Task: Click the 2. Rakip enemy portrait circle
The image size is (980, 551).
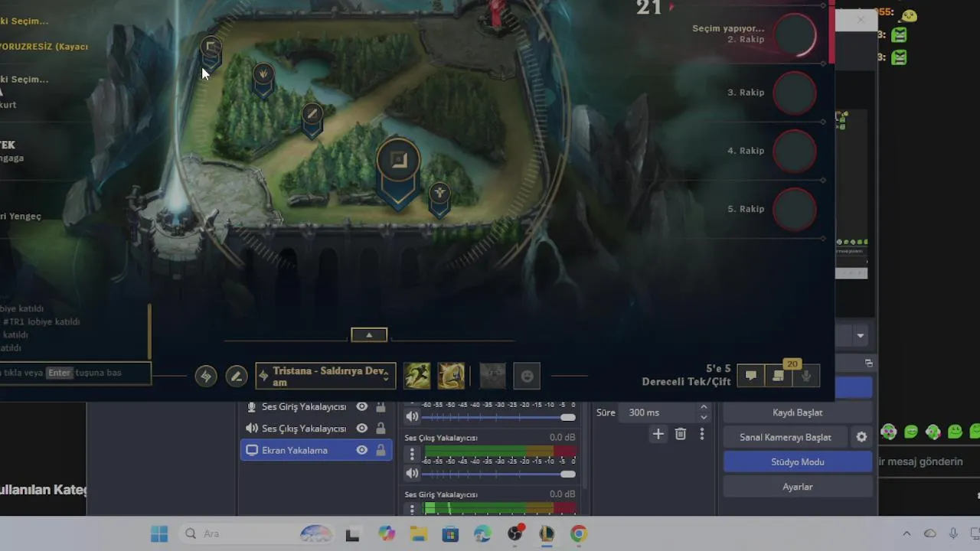Action: (x=795, y=34)
